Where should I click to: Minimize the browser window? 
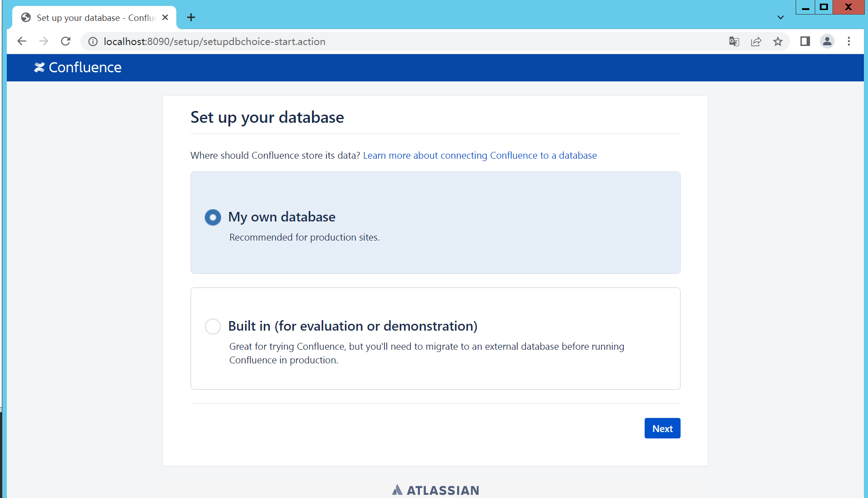pyautogui.click(x=805, y=7)
